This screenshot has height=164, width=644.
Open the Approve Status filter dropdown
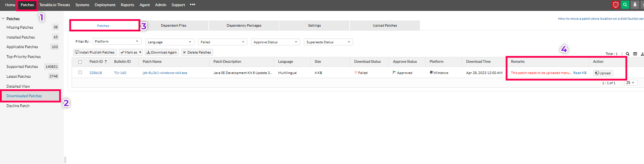[275, 42]
